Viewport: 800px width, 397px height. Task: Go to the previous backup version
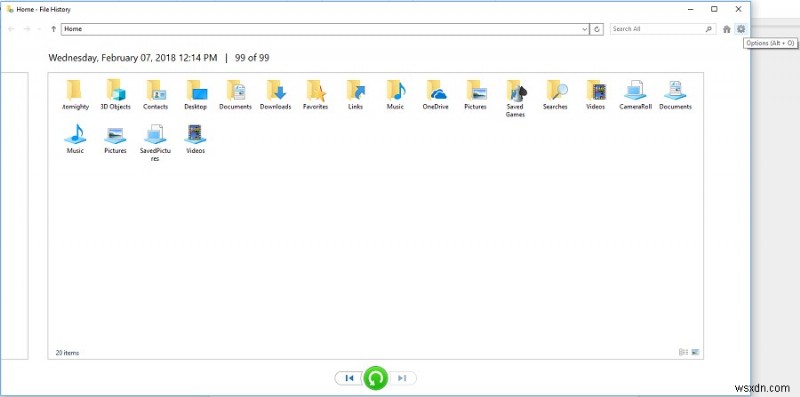click(349, 378)
